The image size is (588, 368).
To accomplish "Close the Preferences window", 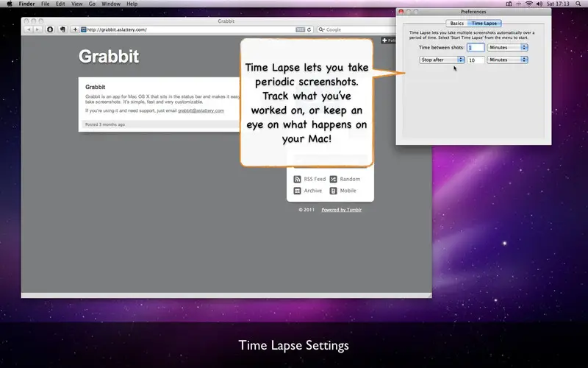I will tap(401, 12).
